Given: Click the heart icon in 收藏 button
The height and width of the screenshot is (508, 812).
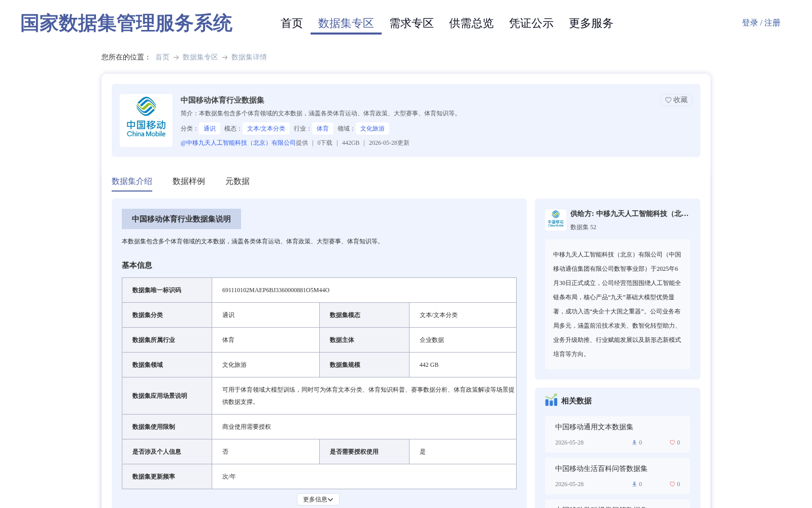Looking at the screenshot, I should click(668, 100).
